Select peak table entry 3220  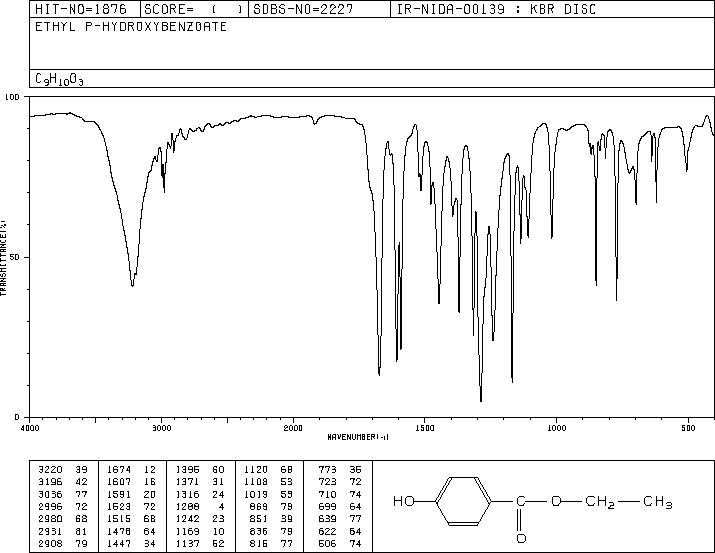tap(50, 469)
